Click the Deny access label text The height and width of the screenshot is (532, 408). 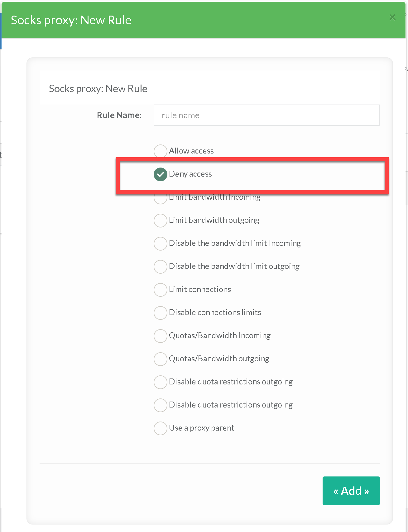coord(190,174)
